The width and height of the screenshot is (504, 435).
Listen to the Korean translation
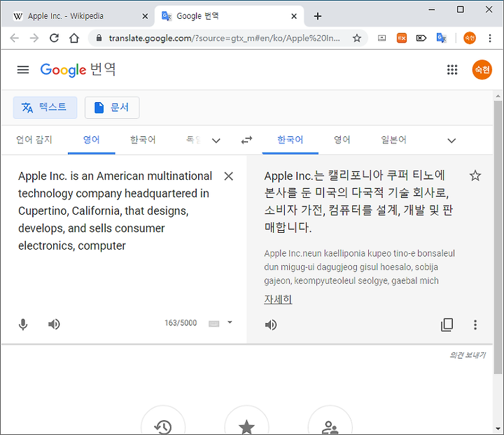click(x=271, y=325)
